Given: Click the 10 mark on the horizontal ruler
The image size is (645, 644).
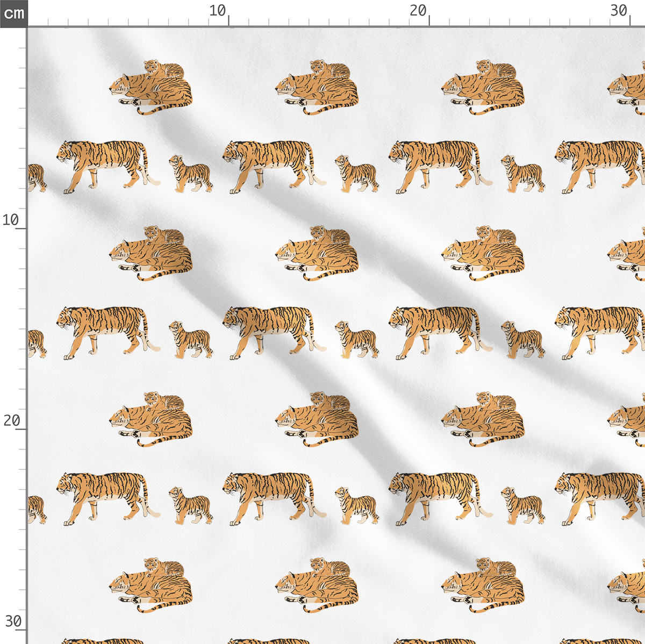Looking at the screenshot, I should (x=218, y=11).
